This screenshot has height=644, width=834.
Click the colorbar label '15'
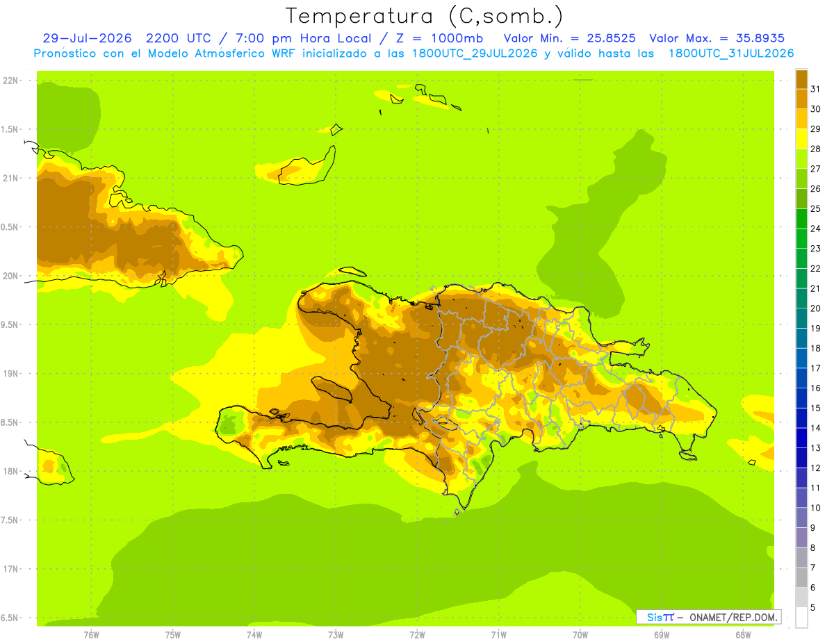[816, 408]
